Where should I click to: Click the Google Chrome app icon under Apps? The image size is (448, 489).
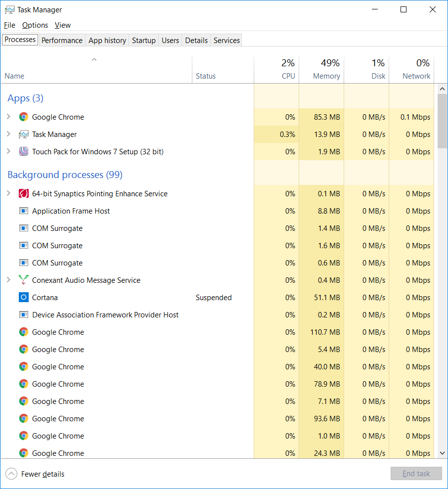[23, 117]
